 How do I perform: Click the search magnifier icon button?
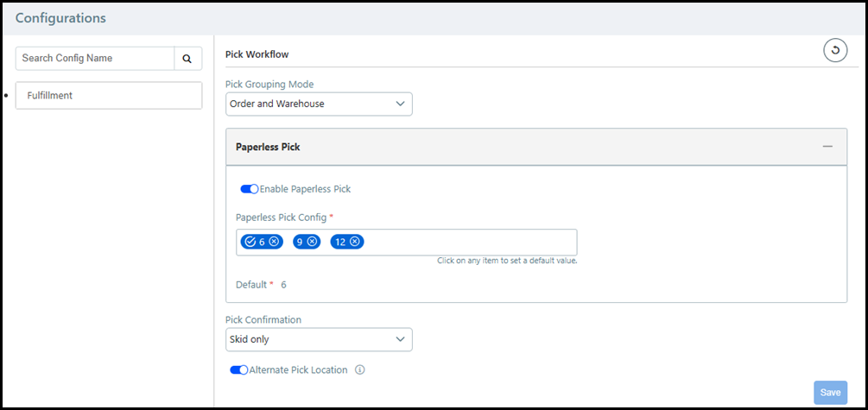click(x=187, y=59)
